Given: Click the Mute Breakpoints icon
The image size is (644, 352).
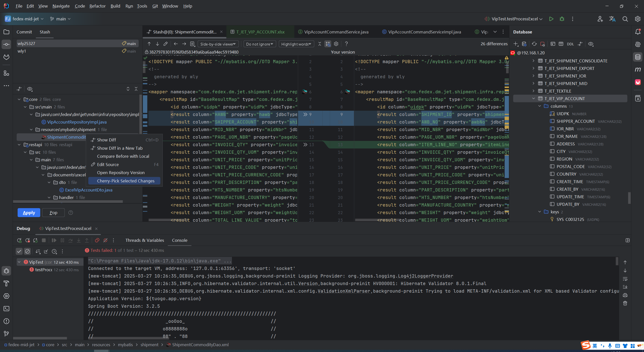Looking at the screenshot, I should coord(105,240).
